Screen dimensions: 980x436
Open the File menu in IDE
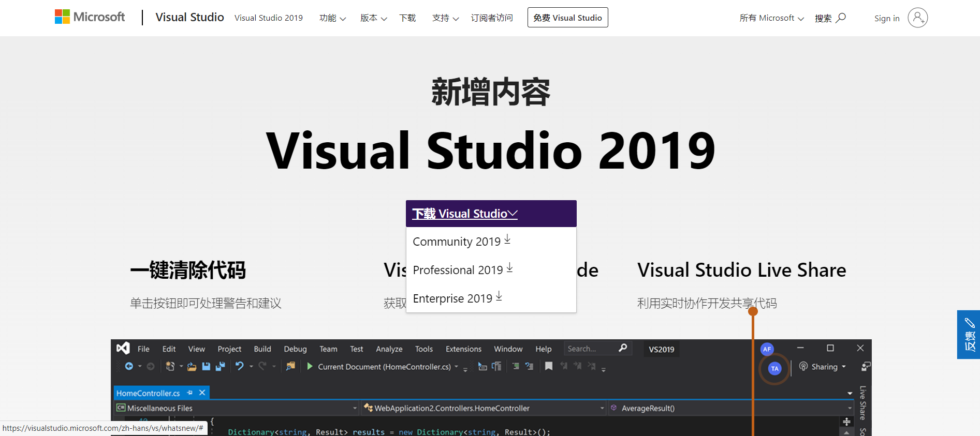coord(143,349)
